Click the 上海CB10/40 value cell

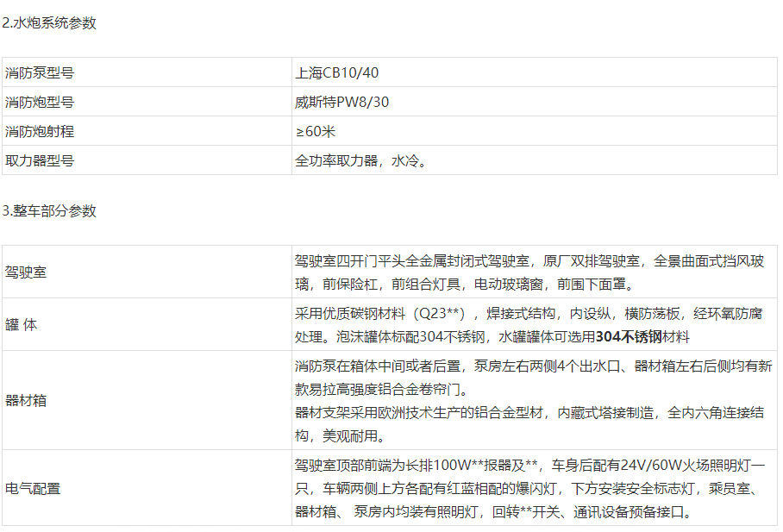pos(336,72)
